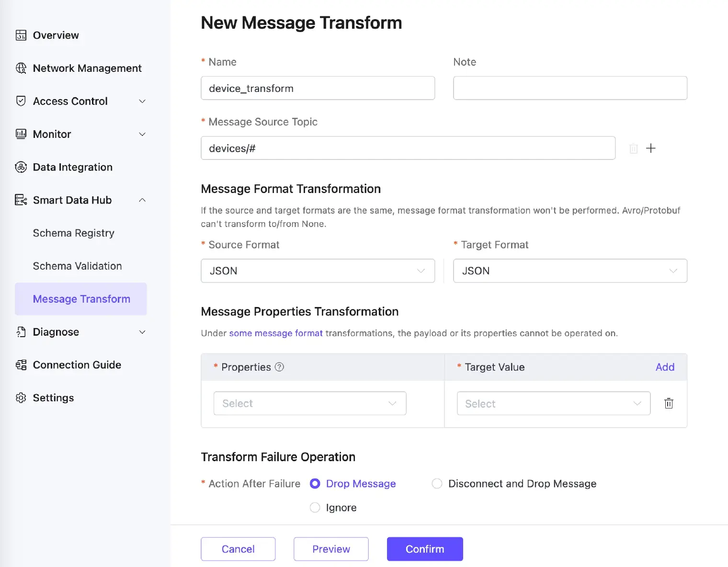
Task: Open the Source Format dropdown
Action: click(318, 271)
